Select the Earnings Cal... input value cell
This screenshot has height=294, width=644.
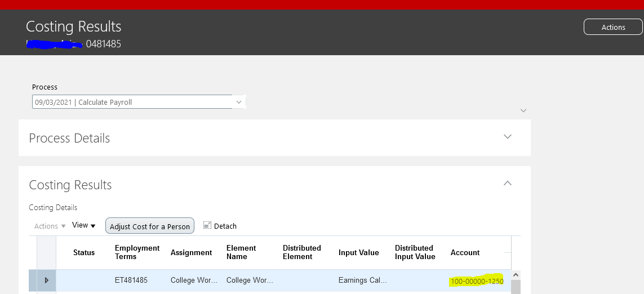363,280
